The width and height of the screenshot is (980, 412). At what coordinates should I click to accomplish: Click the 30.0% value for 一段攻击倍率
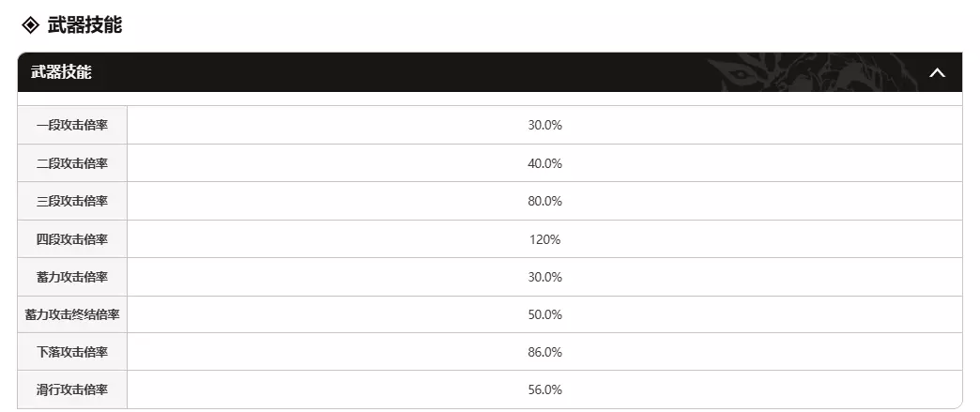[544, 126]
